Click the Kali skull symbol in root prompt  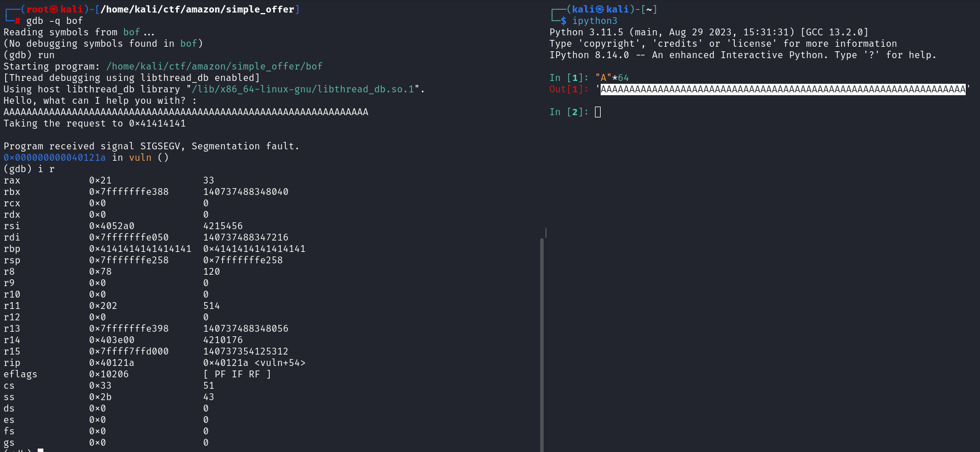pos(55,10)
